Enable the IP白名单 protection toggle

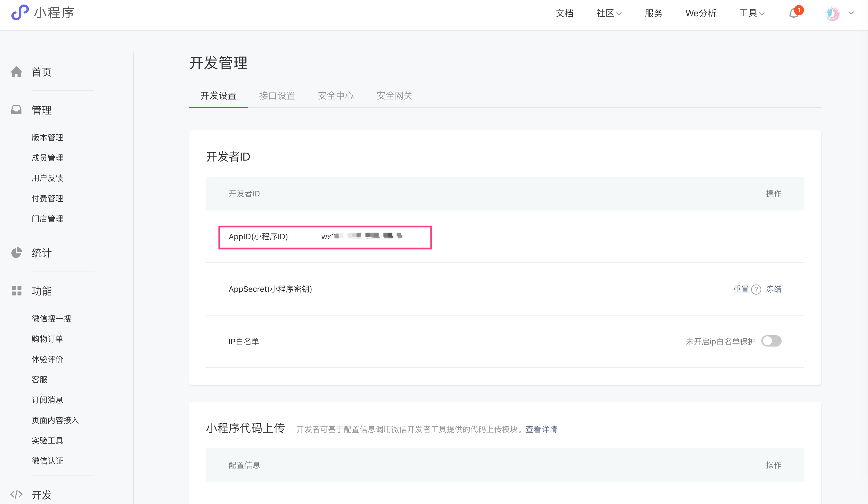click(x=771, y=341)
